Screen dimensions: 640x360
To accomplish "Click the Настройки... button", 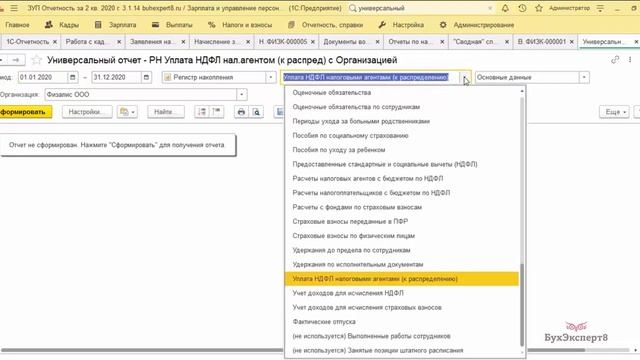I will pos(87,112).
